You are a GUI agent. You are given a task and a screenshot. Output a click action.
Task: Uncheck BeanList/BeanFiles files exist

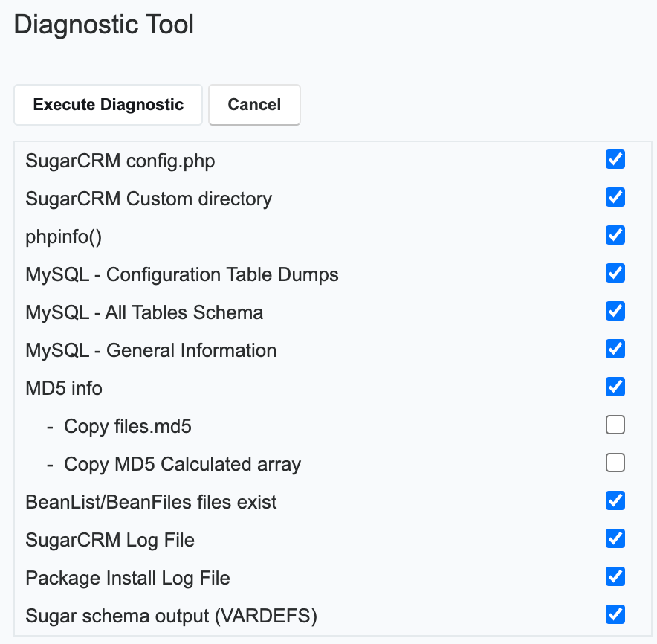pos(615,500)
